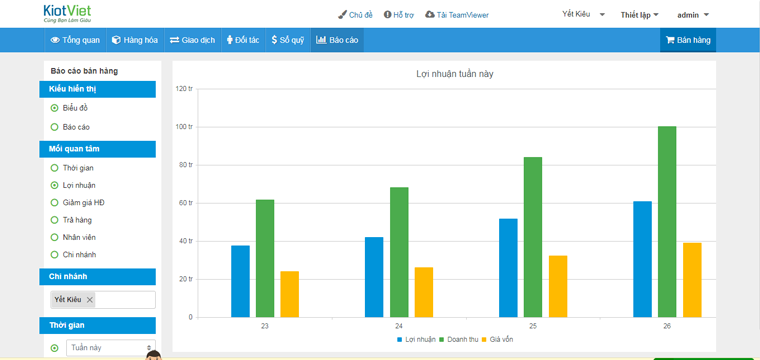
Task: Click the cube icon beside Hàng hóa
Action: [x=116, y=40]
